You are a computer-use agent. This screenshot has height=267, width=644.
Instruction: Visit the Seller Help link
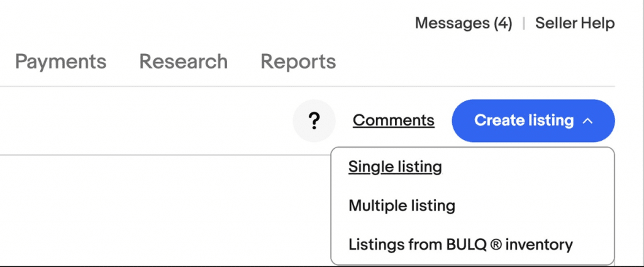tap(575, 23)
